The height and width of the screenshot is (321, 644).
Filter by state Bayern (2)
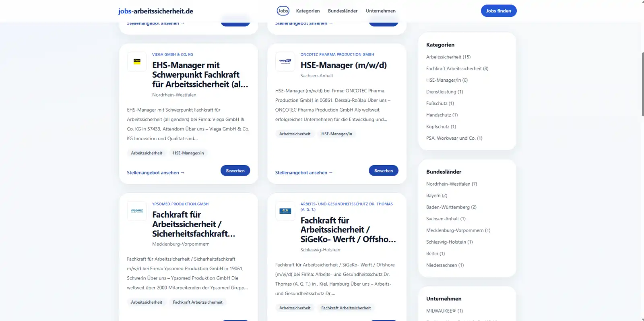click(x=437, y=196)
